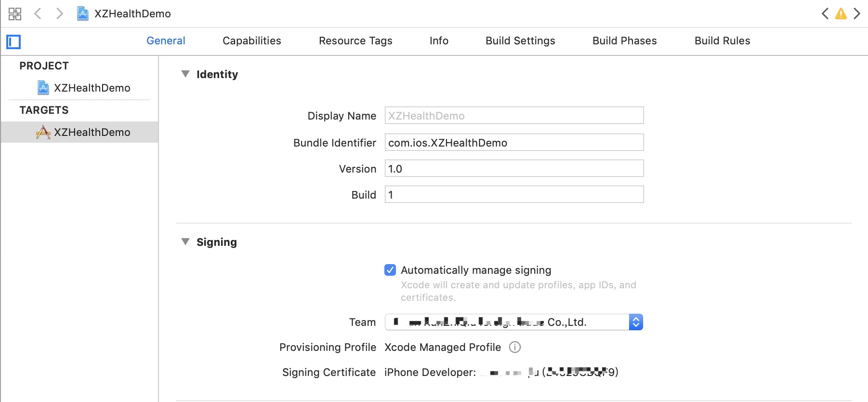Click the XZHealthDemo target app icon
Image resolution: width=868 pixels, height=402 pixels.
pos(43,132)
